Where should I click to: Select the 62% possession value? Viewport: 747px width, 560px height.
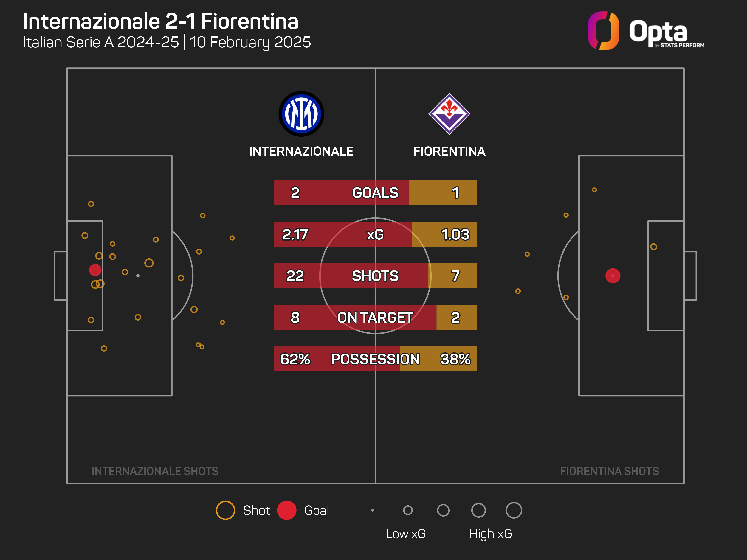point(295,359)
